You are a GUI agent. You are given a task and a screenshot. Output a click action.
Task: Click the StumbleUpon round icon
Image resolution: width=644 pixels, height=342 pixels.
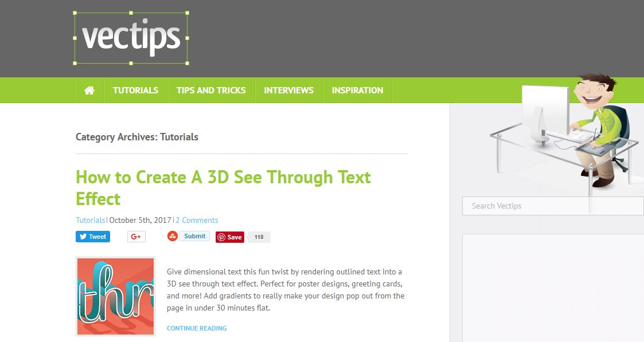(173, 236)
